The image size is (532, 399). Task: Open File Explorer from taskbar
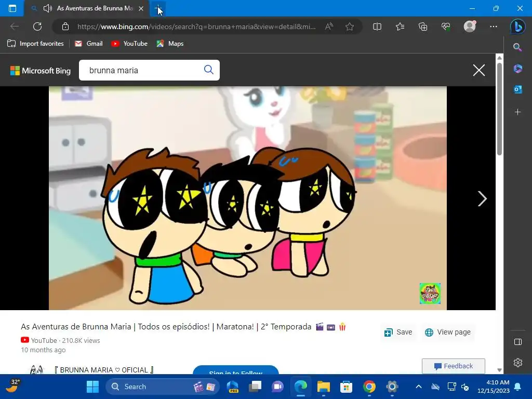pos(323,387)
